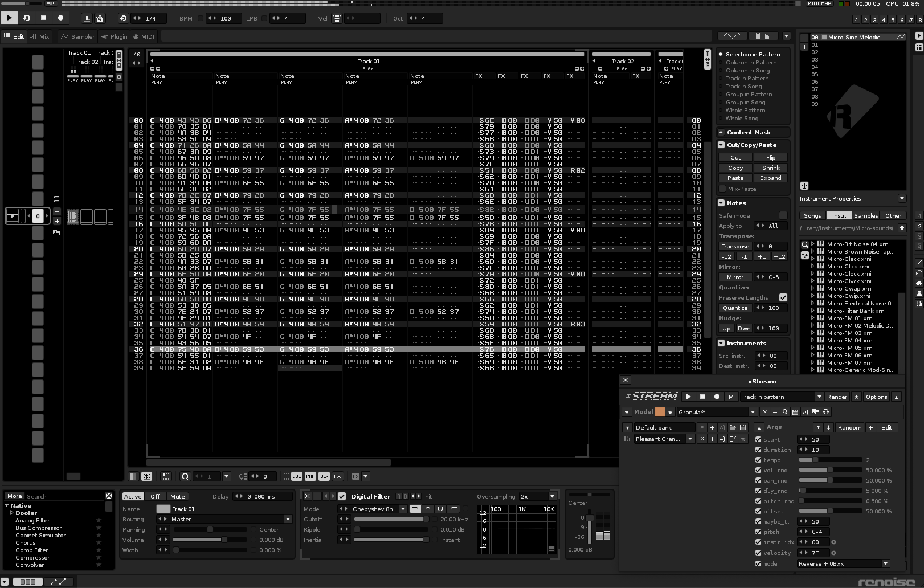Screen dimensions: 924x588
Task: Open the Pleasant Granu.. preset dropdown
Action: (664, 439)
